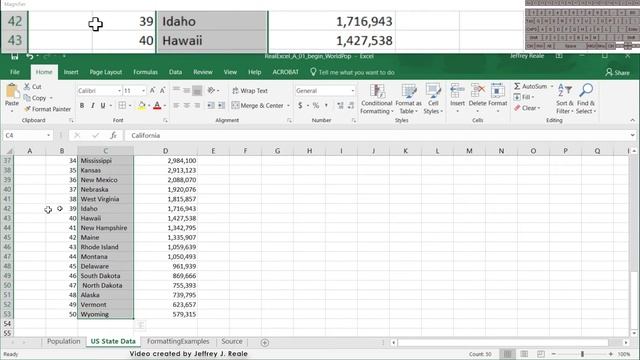Click the Insert cells icon

click(457, 90)
